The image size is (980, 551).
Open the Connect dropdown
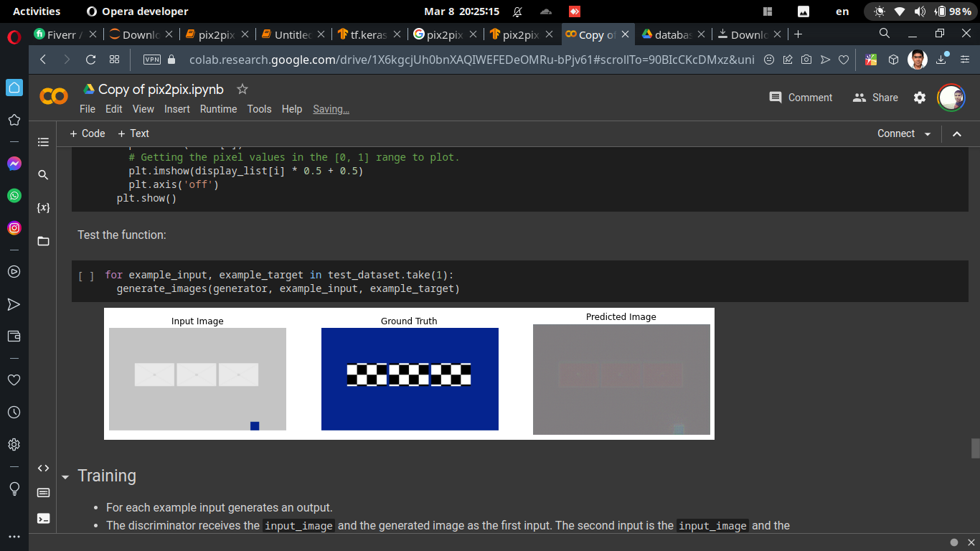(903, 133)
